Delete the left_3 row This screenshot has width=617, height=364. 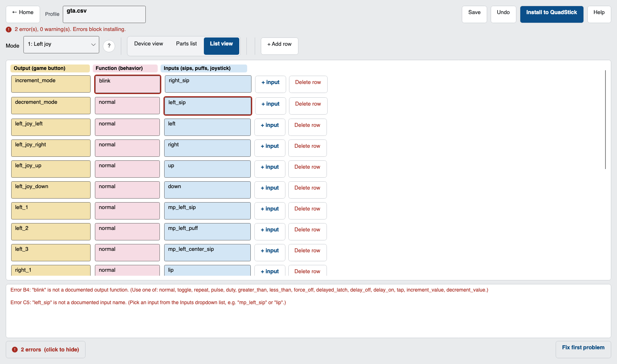click(x=307, y=253)
